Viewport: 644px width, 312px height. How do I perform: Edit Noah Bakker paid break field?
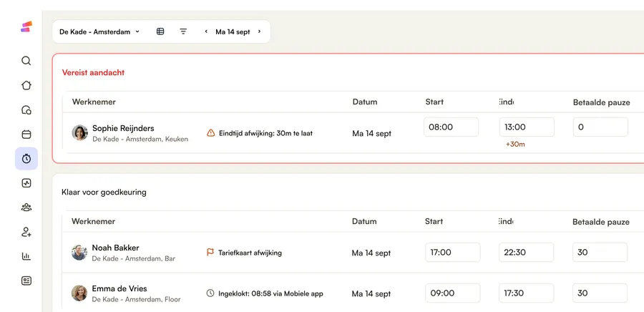coord(600,252)
